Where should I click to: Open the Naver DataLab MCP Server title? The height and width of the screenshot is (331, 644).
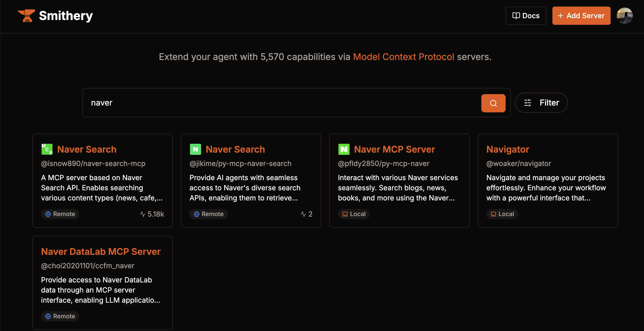coord(101,252)
